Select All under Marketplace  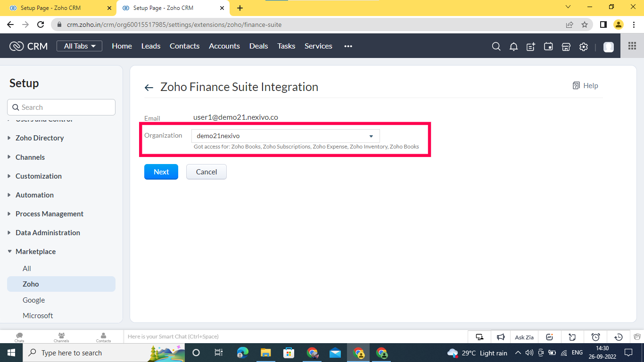[x=27, y=268]
